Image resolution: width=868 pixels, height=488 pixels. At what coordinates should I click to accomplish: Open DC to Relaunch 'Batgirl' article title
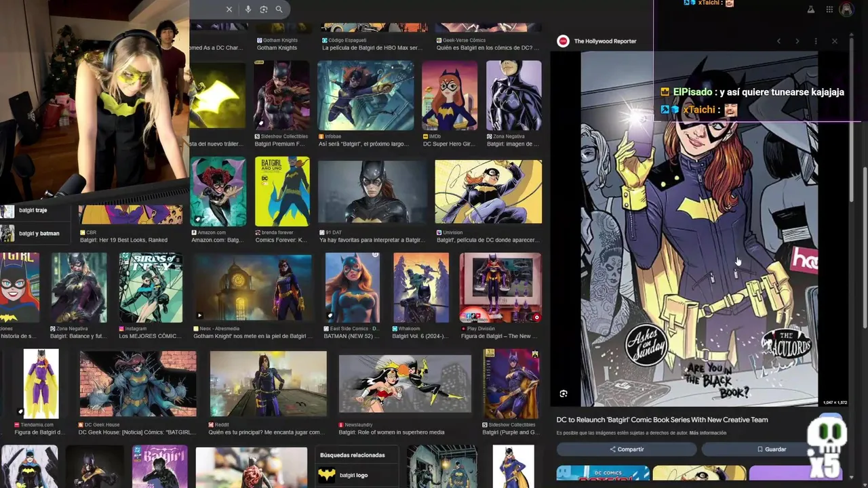663,420
